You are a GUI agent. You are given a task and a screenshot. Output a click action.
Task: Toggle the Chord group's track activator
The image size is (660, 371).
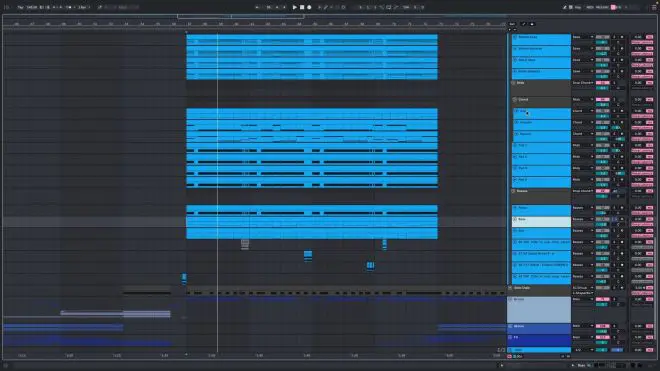coord(602,100)
